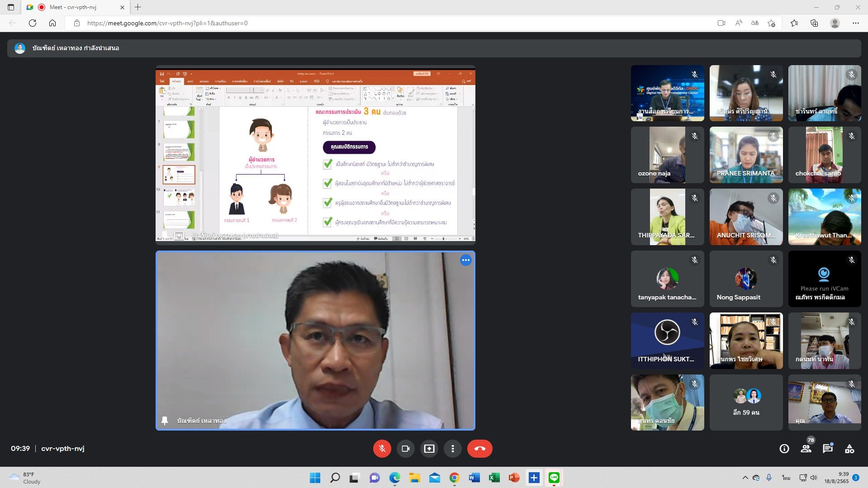Open browser Favorites star icon

(794, 23)
